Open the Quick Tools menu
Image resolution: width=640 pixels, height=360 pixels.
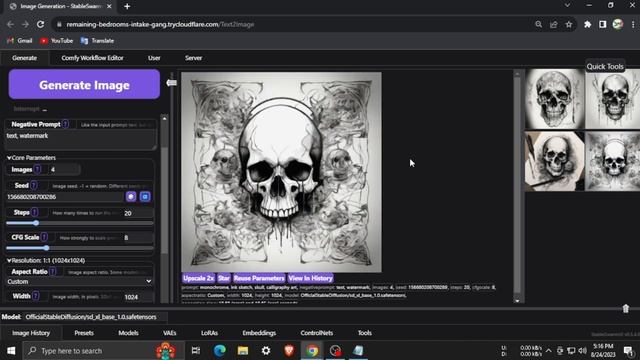click(605, 67)
